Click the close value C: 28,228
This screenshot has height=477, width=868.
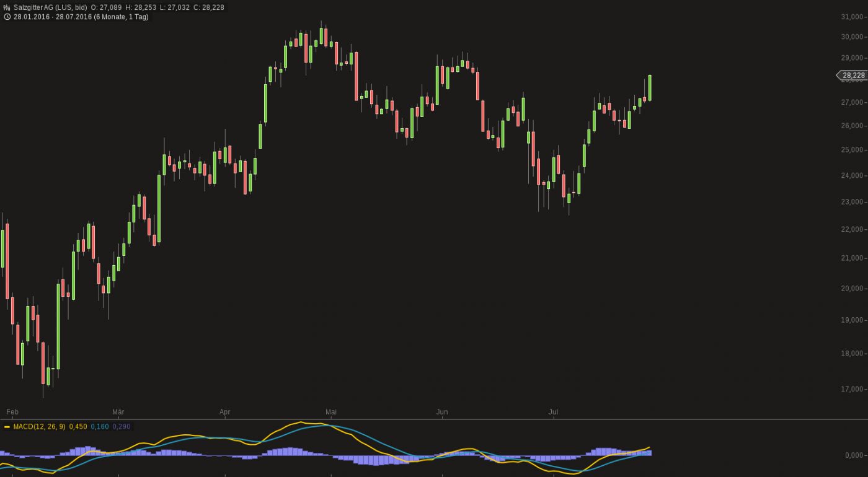tap(209, 7)
